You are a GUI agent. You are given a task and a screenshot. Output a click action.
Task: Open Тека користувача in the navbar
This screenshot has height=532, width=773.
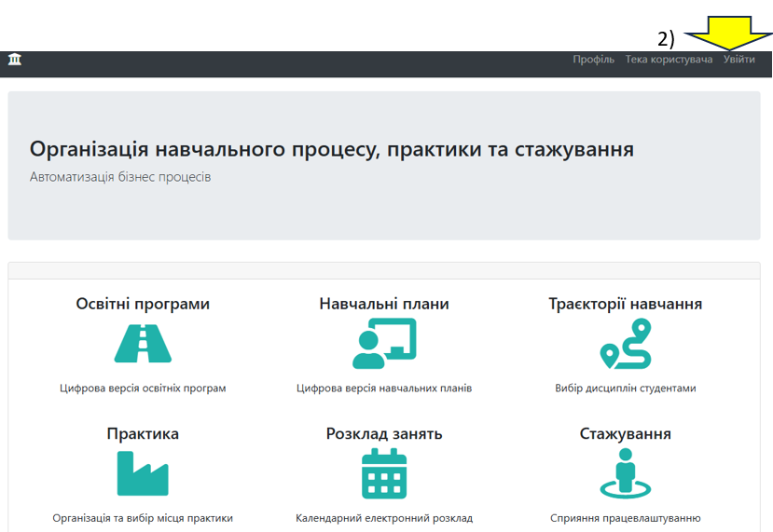669,60
